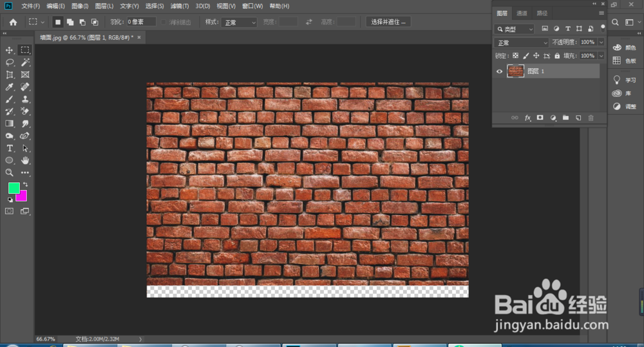The height and width of the screenshot is (347, 644).
Task: Select the Zoom tool
Action: (x=9, y=173)
